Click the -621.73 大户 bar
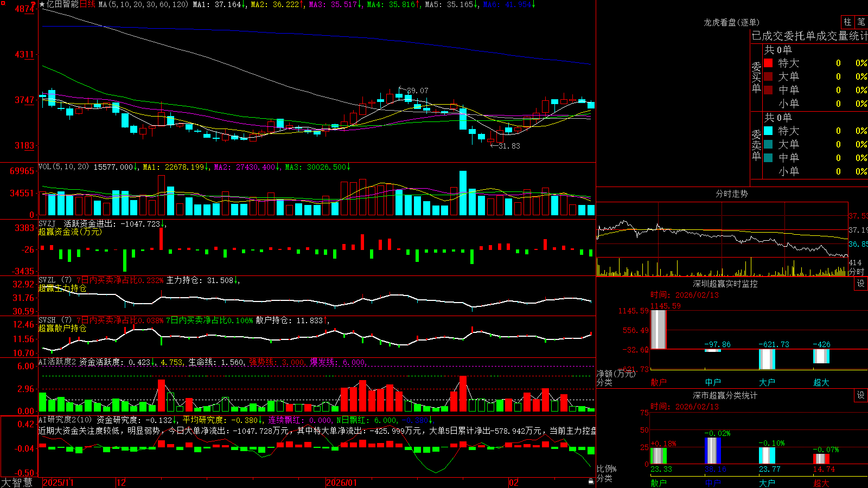 coord(767,359)
